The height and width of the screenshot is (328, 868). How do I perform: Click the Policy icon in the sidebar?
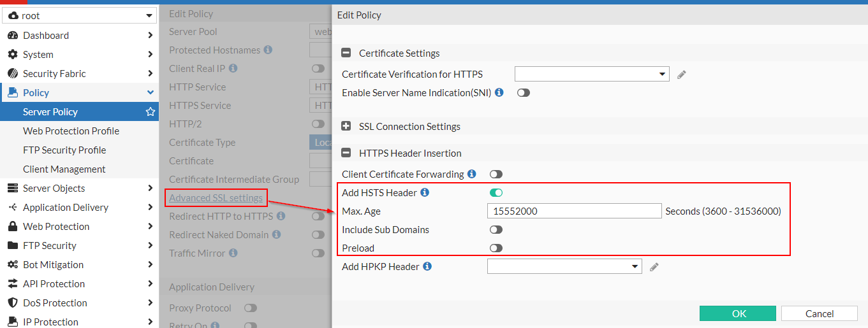(x=13, y=93)
